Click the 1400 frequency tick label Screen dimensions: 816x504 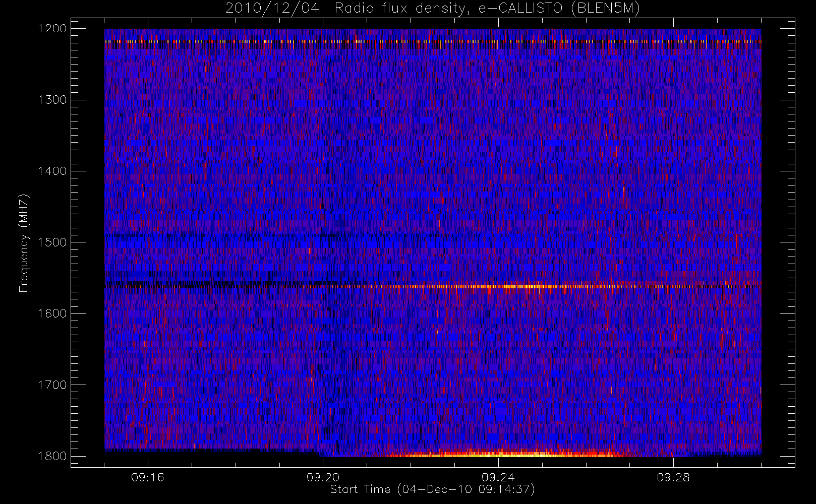(52, 171)
